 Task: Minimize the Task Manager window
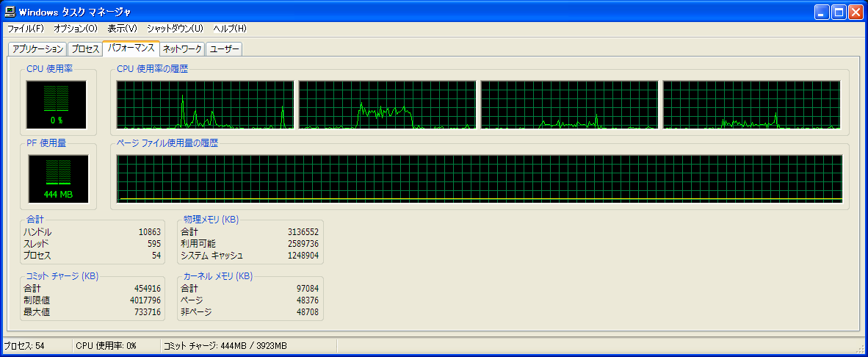coord(822,12)
